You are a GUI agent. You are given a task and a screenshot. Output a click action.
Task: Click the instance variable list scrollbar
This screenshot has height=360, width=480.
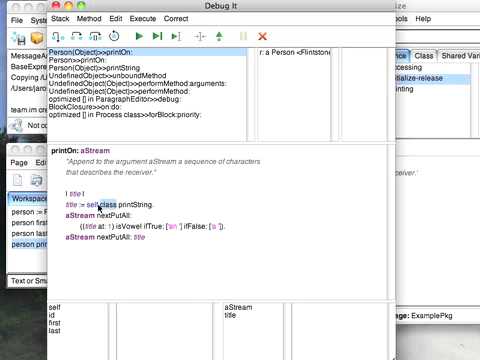112,331
